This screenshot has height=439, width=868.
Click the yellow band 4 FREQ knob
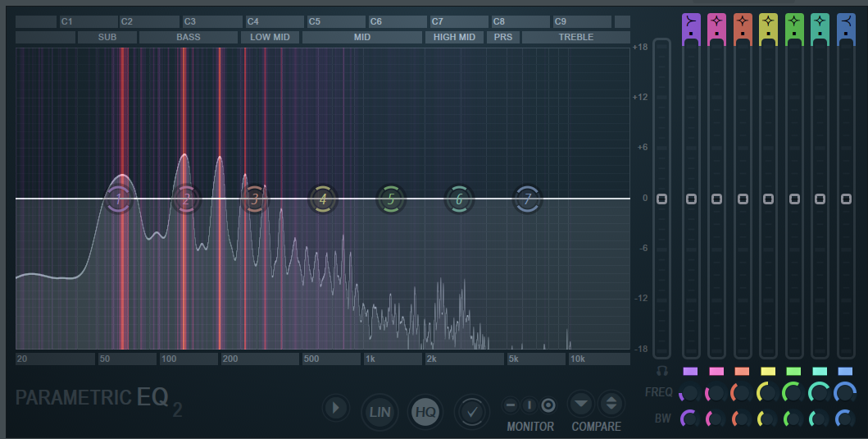tap(768, 393)
